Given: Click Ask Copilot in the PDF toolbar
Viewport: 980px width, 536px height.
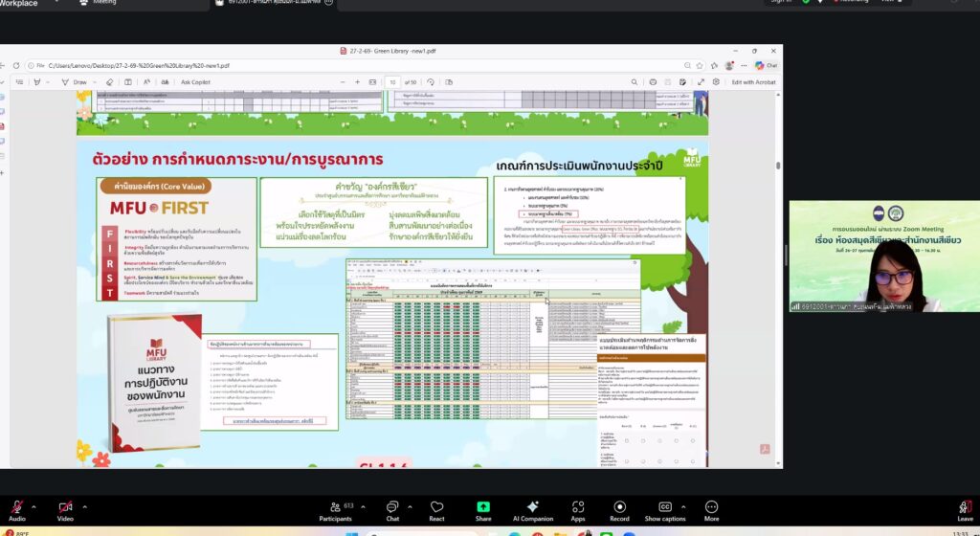Looking at the screenshot, I should [195, 82].
